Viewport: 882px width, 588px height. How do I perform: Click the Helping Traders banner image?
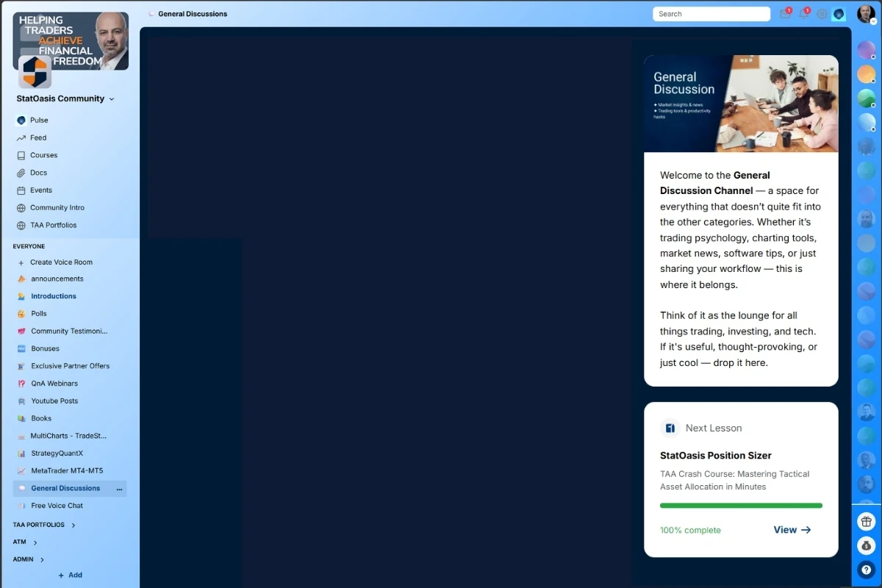tap(71, 40)
